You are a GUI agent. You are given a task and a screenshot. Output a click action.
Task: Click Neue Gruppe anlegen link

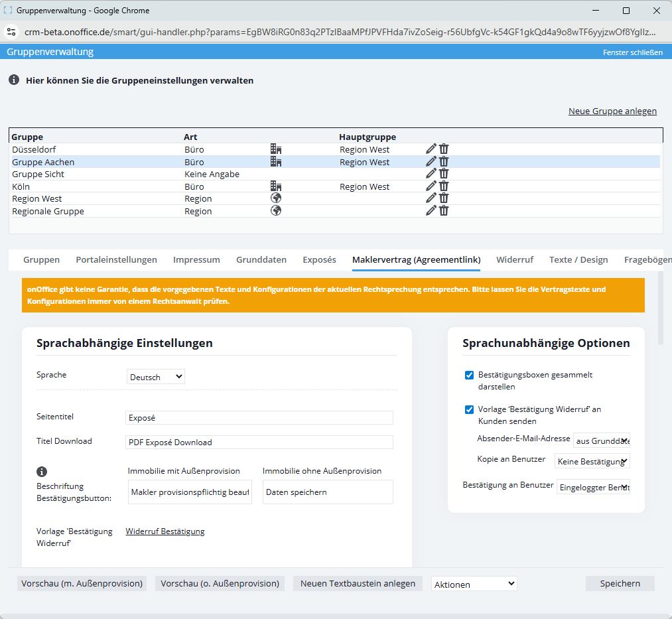pyautogui.click(x=612, y=111)
